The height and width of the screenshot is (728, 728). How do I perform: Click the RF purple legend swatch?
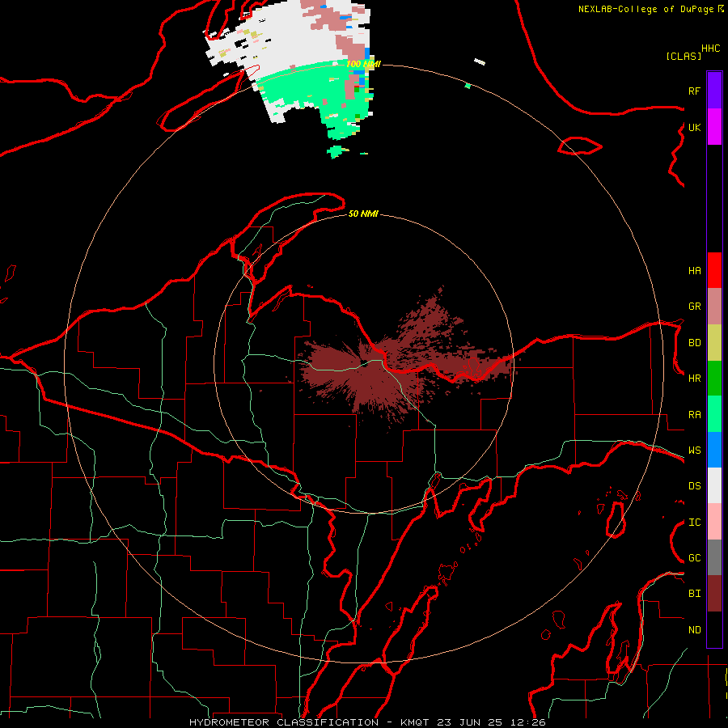[714, 91]
